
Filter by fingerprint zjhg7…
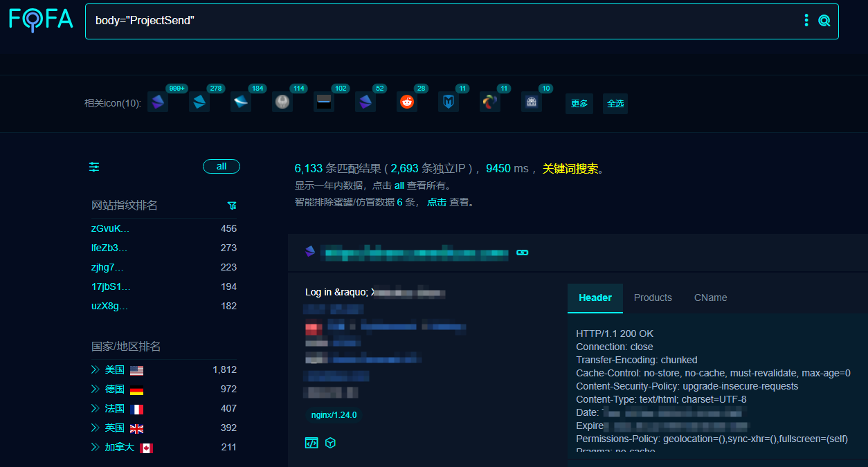pyautogui.click(x=108, y=267)
